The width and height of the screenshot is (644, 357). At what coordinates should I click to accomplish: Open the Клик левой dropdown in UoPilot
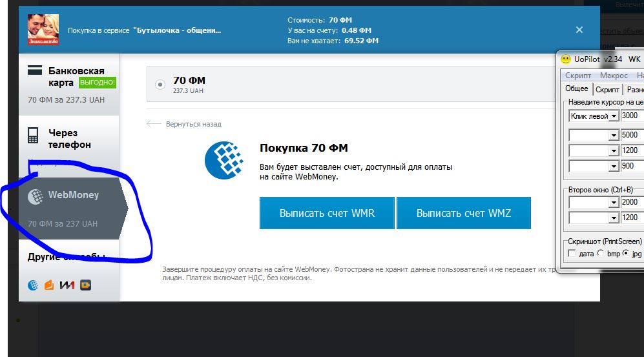tap(614, 116)
